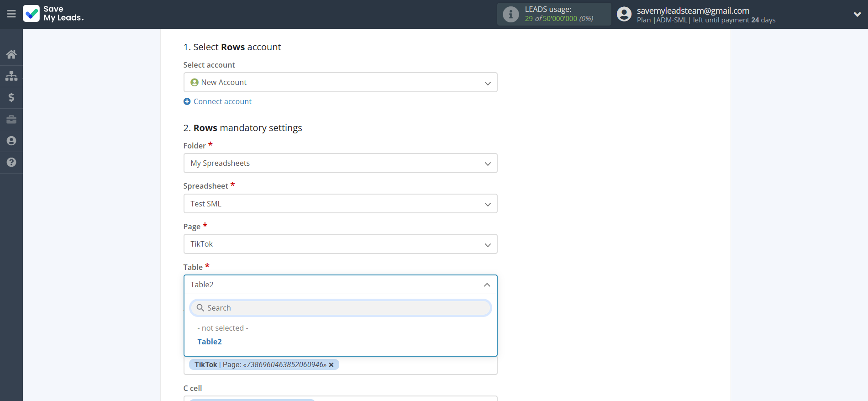Open profile user icon in sidebar
The height and width of the screenshot is (401, 868).
point(11,141)
